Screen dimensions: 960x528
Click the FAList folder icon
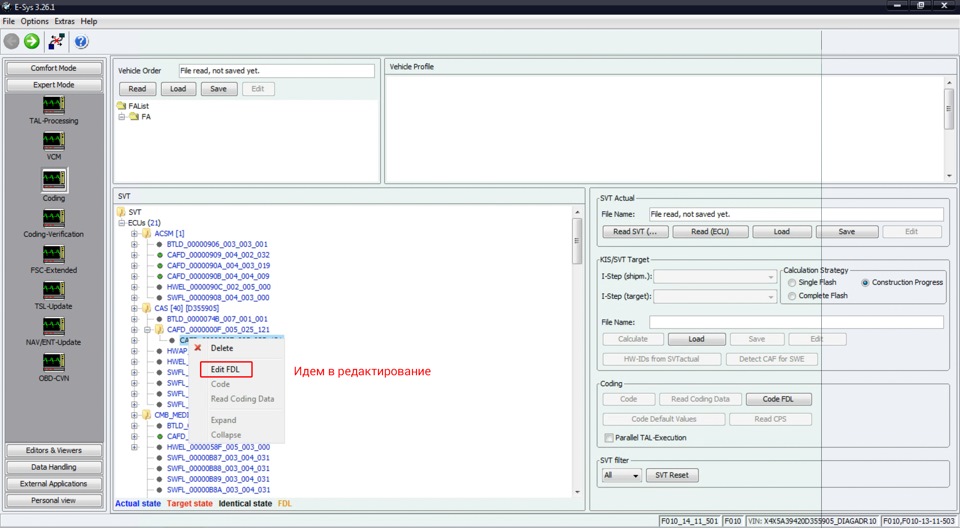[121, 106]
